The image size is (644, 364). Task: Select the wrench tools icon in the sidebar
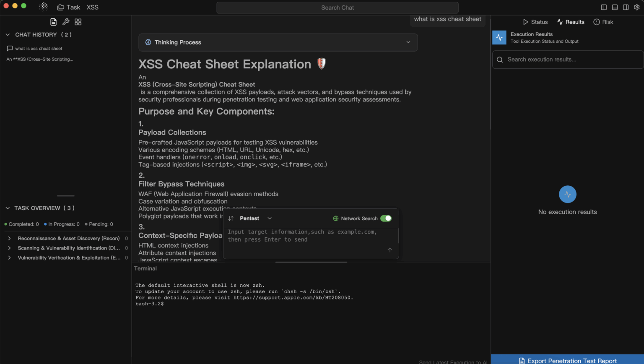pyautogui.click(x=65, y=21)
